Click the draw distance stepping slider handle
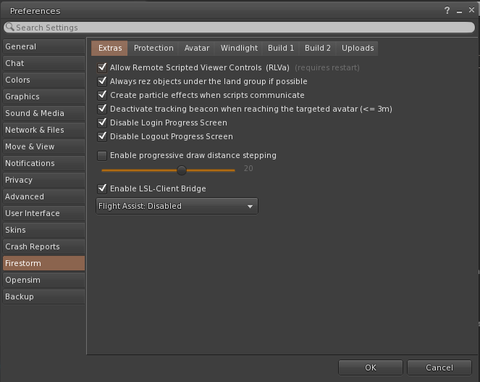 [x=182, y=170]
